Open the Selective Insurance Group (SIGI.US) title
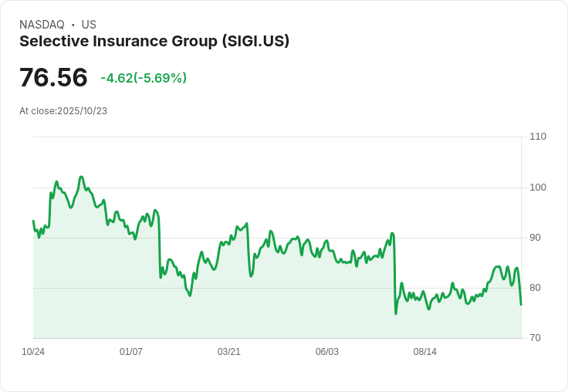568x392 pixels. tap(154, 41)
